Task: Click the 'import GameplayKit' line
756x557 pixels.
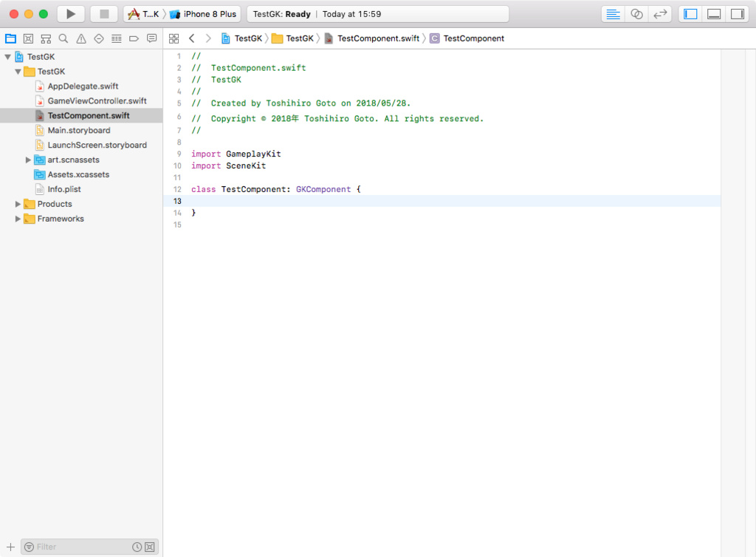Action: pyautogui.click(x=236, y=154)
